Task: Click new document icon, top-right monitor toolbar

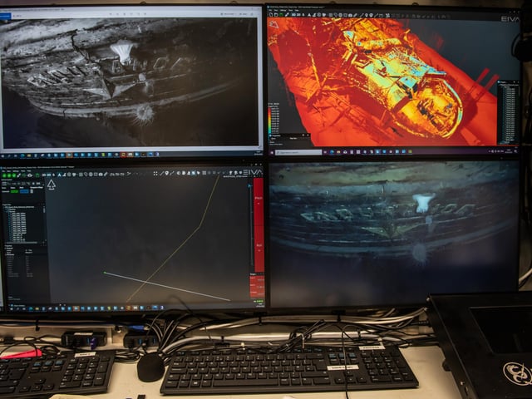Action: tap(271, 15)
